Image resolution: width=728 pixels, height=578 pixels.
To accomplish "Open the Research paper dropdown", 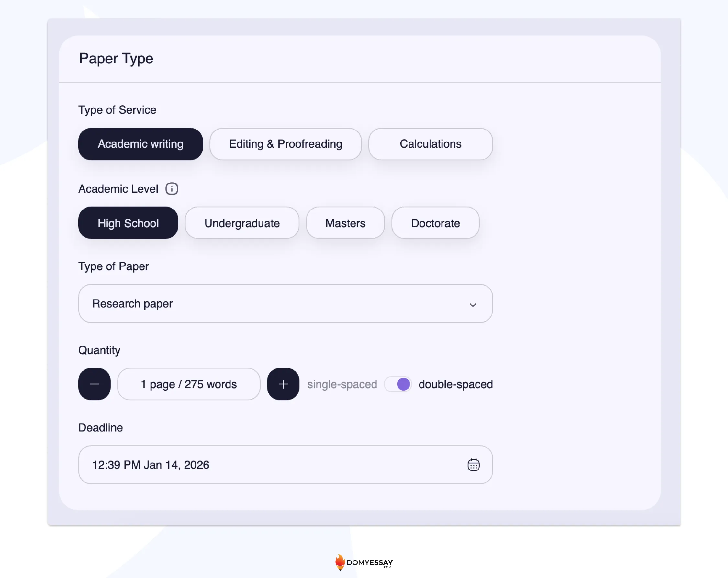I will [270, 304].
